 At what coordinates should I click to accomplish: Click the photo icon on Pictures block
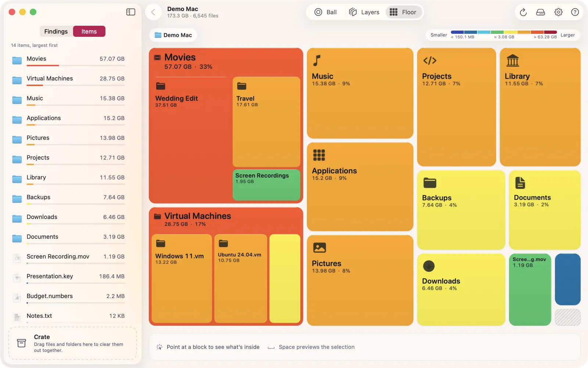(319, 248)
